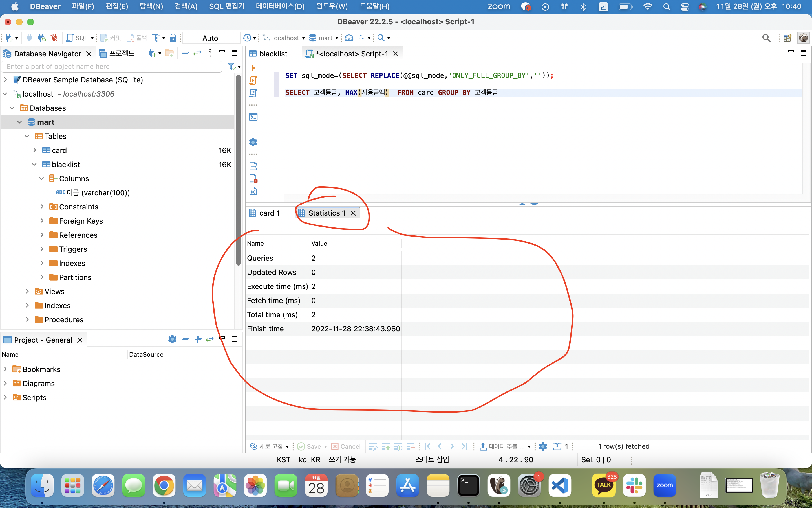Screen dimensions: 812x508
Task: Close the Statistics 1 tab
Action: [x=353, y=213]
